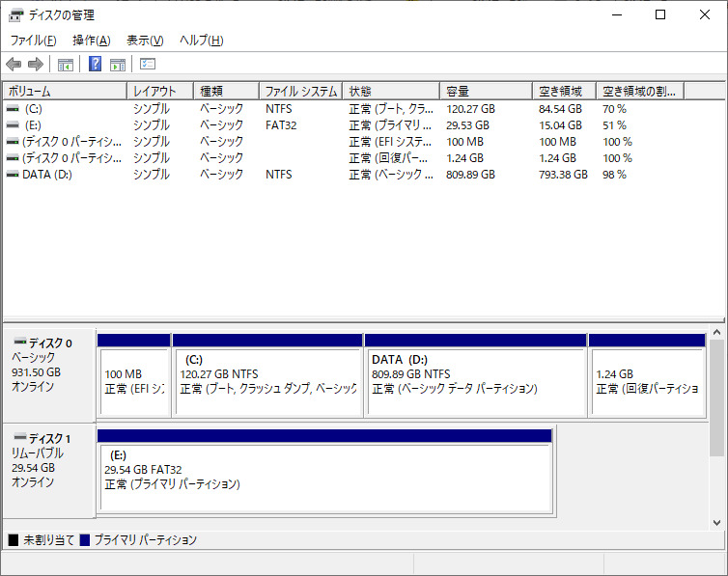Open the 表示(V) menu

145,41
